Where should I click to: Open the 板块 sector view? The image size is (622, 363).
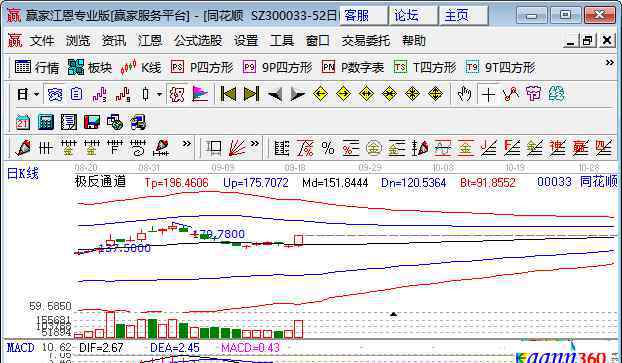click(90, 67)
